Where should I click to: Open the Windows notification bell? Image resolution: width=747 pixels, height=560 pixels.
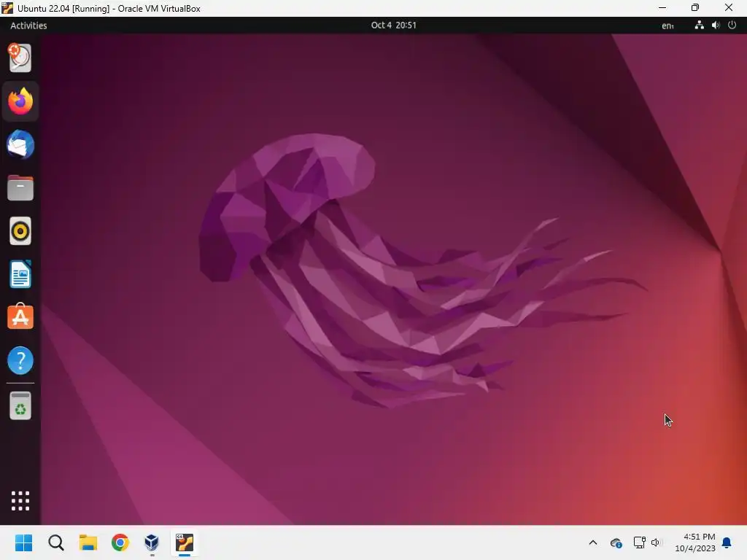(727, 542)
